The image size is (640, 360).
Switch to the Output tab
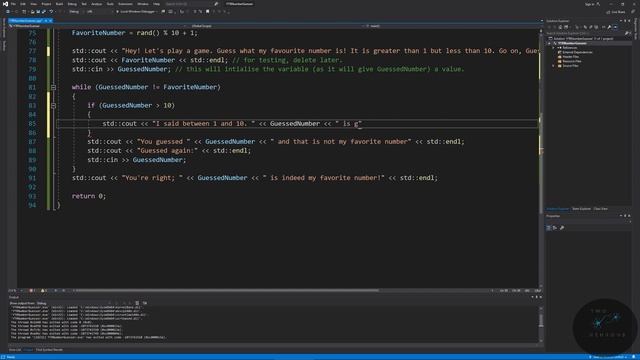point(28,350)
